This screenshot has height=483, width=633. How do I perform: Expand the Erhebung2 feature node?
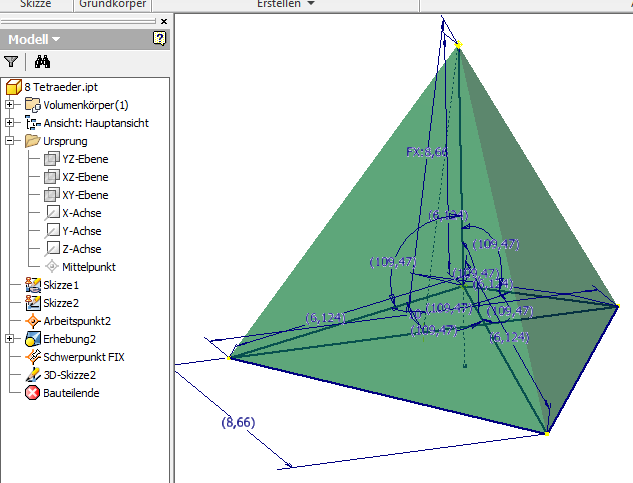[9, 339]
